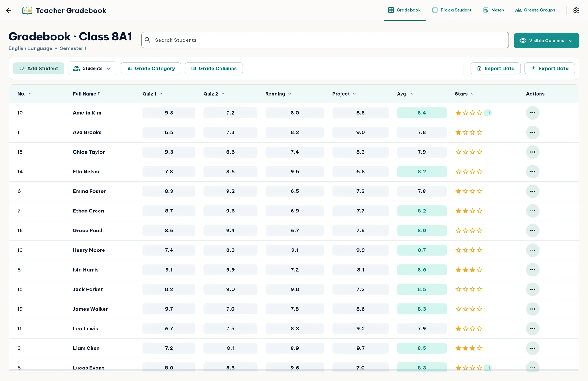Toggle first star for James Walker
The image size is (588, 381).
(458, 309)
